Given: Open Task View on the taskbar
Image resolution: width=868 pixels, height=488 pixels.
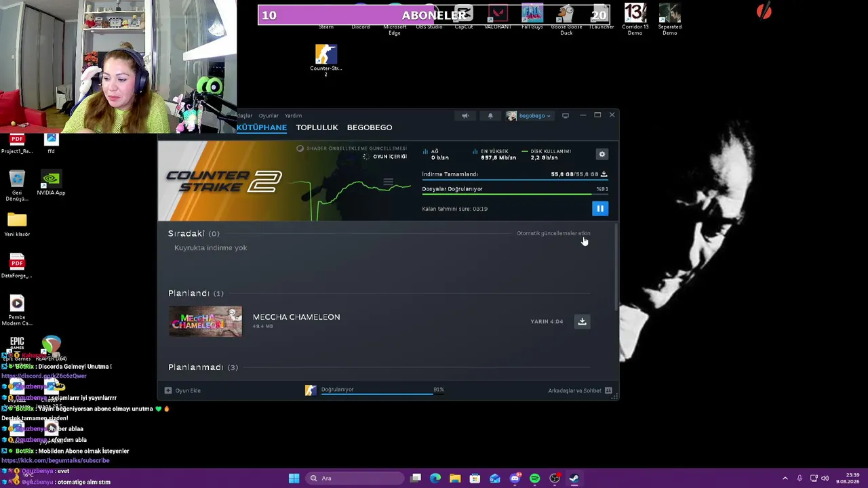Looking at the screenshot, I should click(416, 479).
